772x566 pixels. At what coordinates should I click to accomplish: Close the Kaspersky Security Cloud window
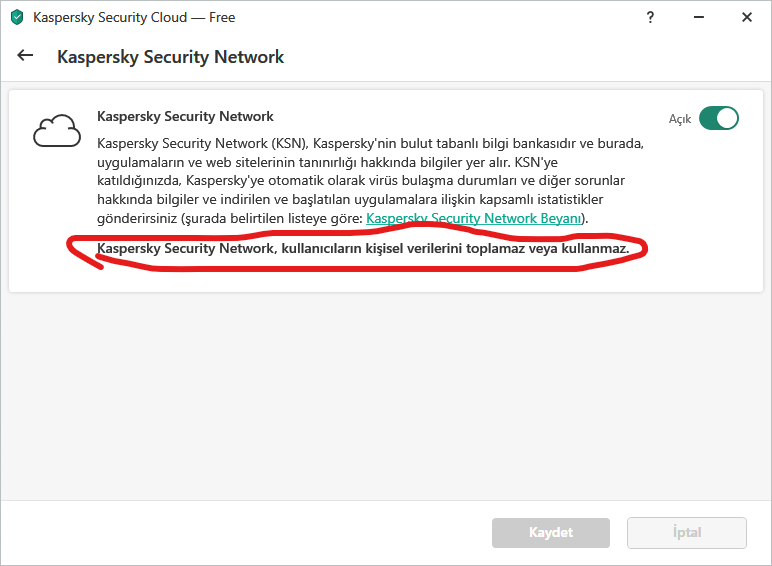point(746,17)
